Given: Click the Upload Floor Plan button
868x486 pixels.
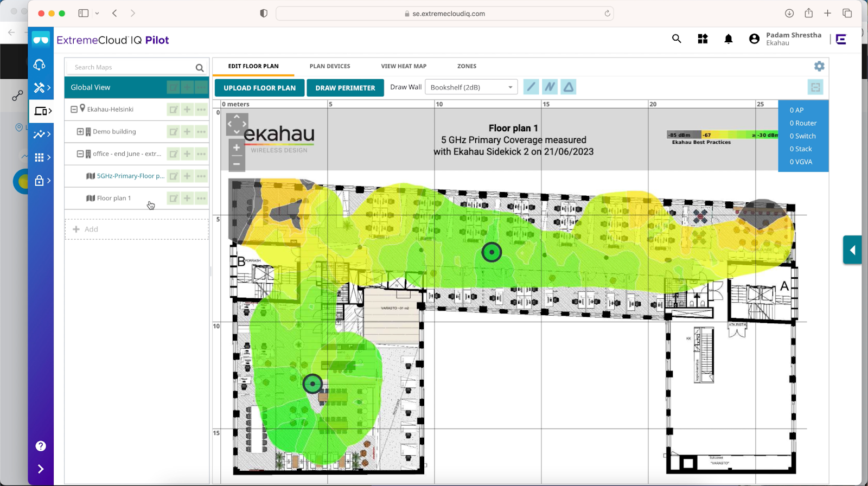Looking at the screenshot, I should 259,88.
